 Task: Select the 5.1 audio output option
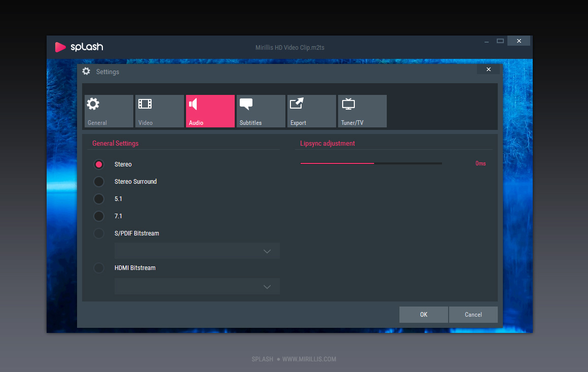pyautogui.click(x=99, y=199)
